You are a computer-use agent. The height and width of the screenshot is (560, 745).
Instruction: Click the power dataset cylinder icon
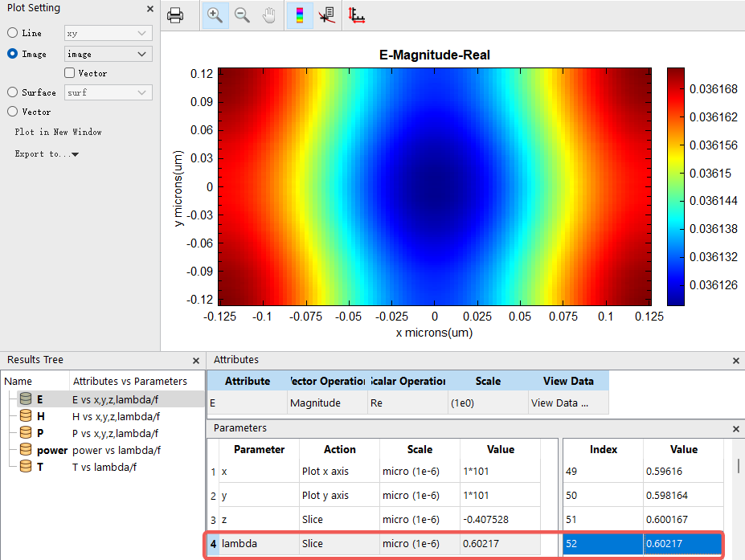pyautogui.click(x=26, y=450)
